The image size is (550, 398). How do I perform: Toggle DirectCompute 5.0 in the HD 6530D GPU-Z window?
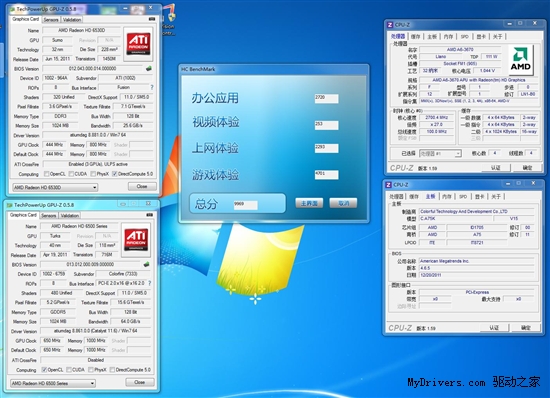(x=114, y=174)
